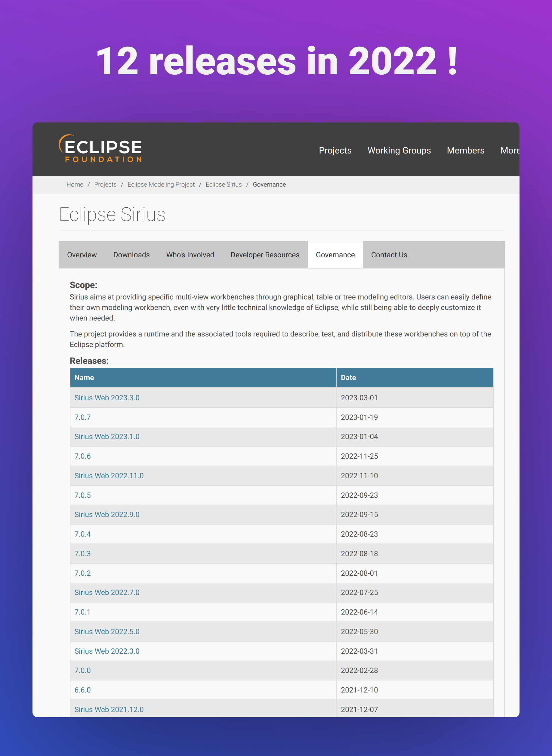Open Sirius Web 2022.7.0 release
This screenshot has width=552, height=756.
pyautogui.click(x=107, y=592)
